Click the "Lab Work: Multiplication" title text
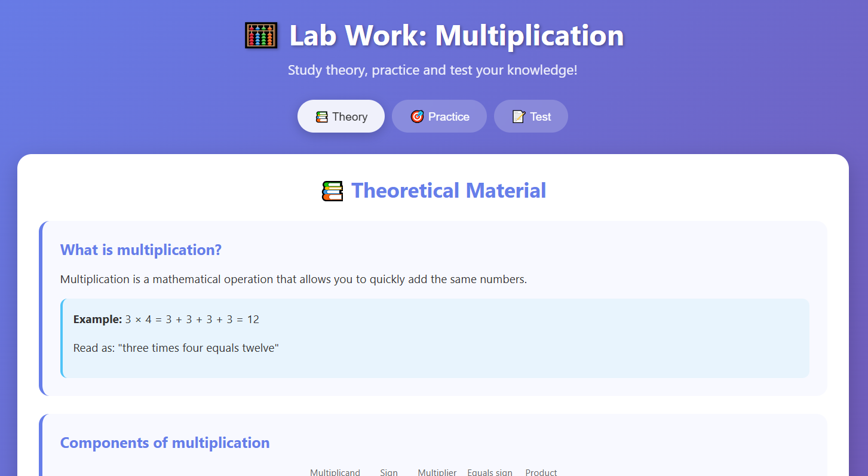The width and height of the screenshot is (868, 476). click(456, 36)
